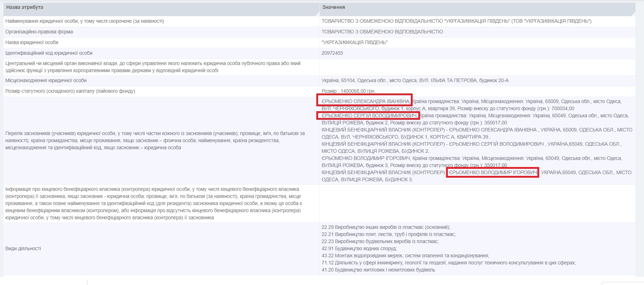Click activity code 41.20 building construction line
This screenshot has height=285, width=644.
click(x=378, y=270)
